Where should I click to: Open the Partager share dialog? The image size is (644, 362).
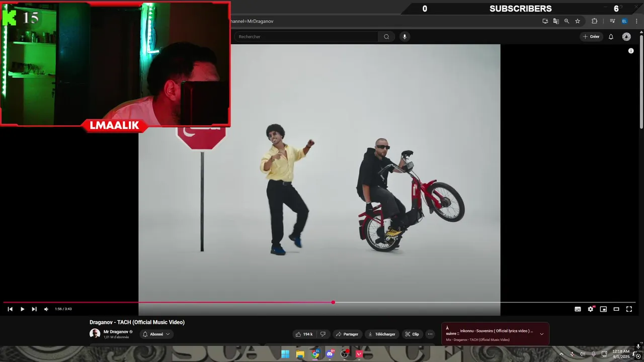pyautogui.click(x=347, y=334)
